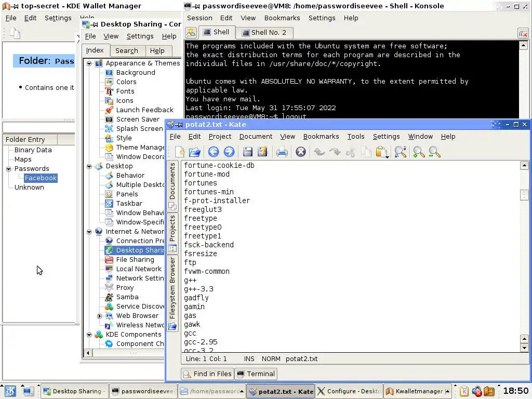The height and width of the screenshot is (399, 532).
Task: Click the red X shield tray icon
Action: tap(477, 391)
